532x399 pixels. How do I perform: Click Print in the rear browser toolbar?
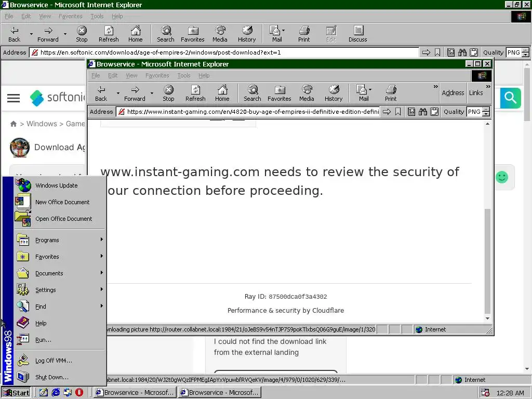(303, 34)
